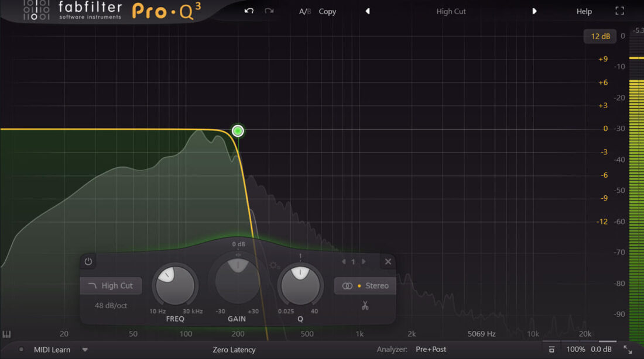
Task: Undo the last change
Action: click(249, 11)
